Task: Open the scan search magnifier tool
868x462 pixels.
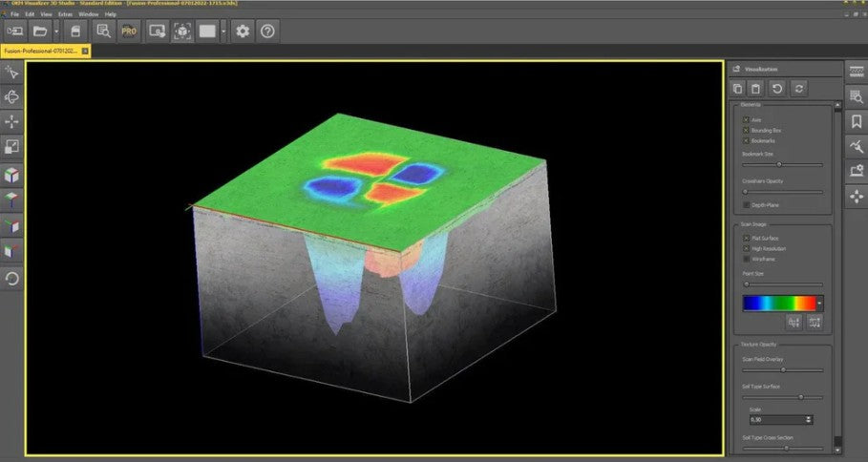Action: (104, 31)
